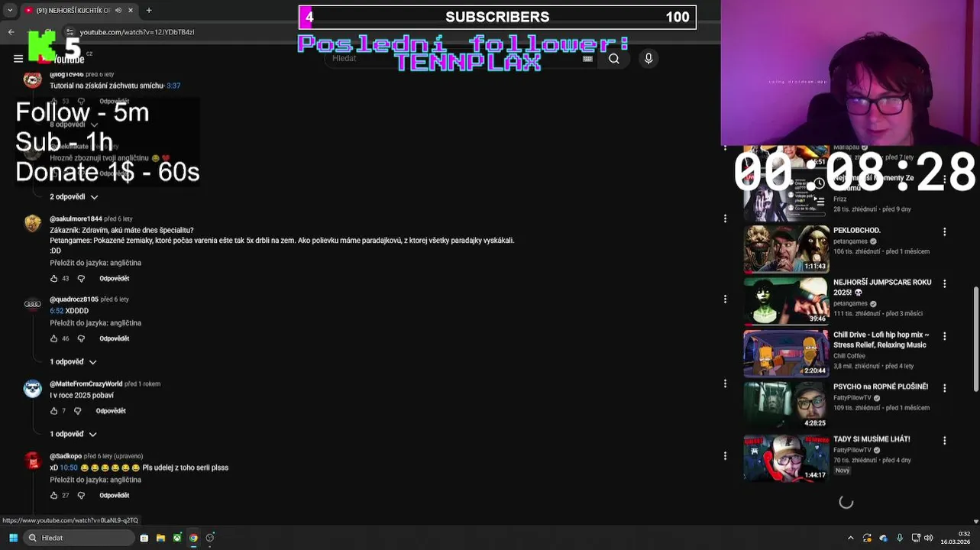This screenshot has width=980, height=550.
Task: Expand 1 odpověď under the @quadrocz8105 comment
Action: click(x=73, y=362)
